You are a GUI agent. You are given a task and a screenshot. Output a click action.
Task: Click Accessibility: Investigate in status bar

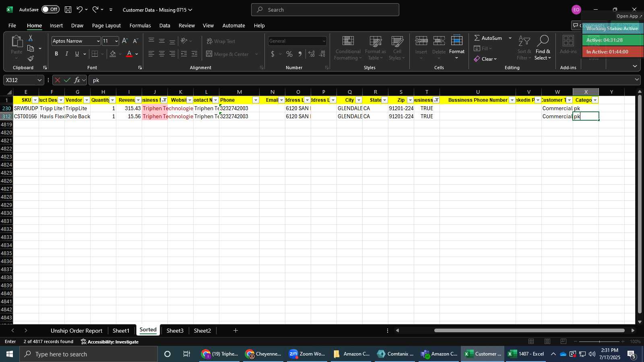click(109, 341)
